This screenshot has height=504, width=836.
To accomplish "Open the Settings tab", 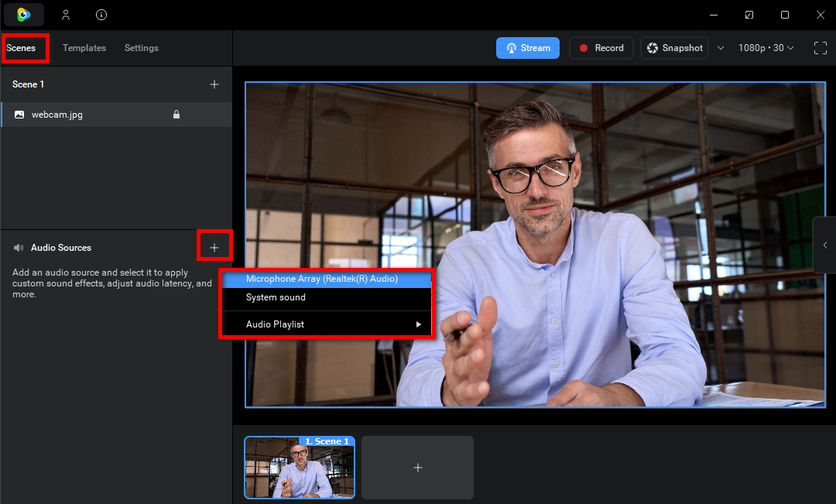I will coord(142,48).
